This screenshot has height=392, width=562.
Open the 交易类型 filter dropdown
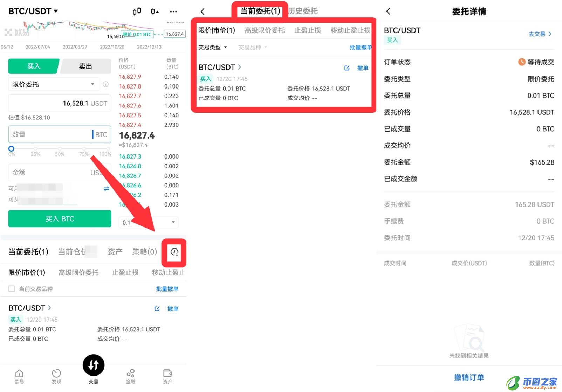click(x=212, y=47)
